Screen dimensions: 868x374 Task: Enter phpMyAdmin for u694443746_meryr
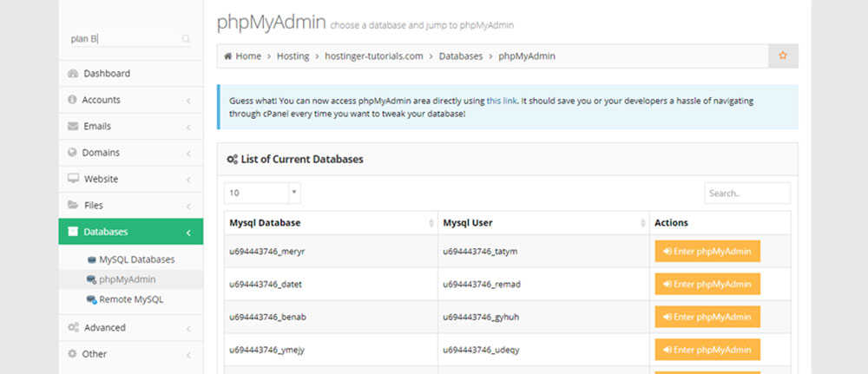tap(707, 251)
